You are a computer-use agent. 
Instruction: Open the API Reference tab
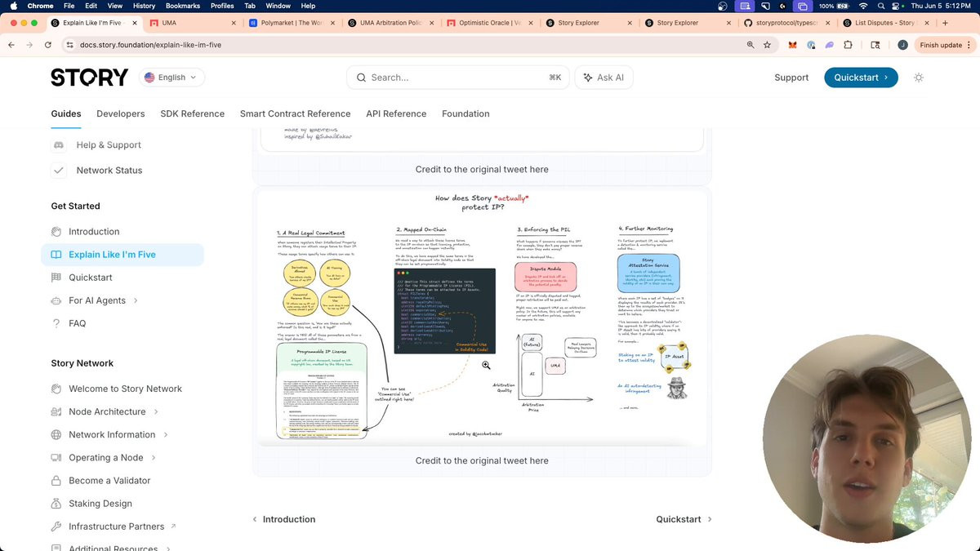396,113
